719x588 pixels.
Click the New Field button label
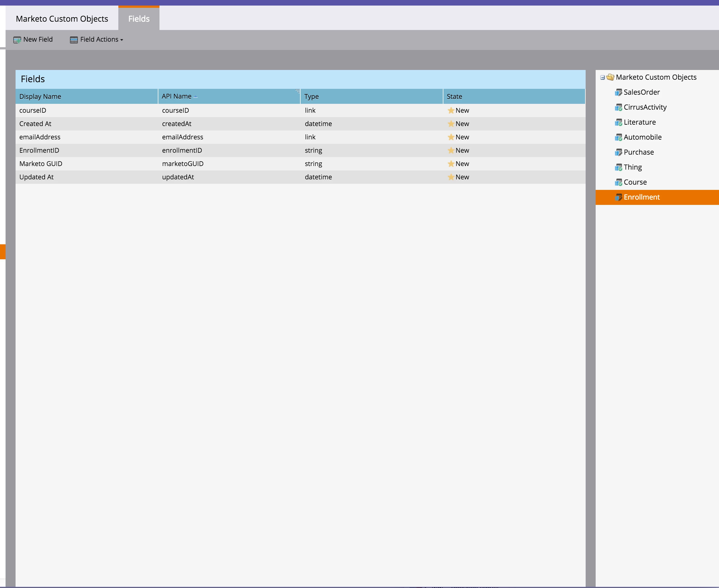(x=38, y=39)
